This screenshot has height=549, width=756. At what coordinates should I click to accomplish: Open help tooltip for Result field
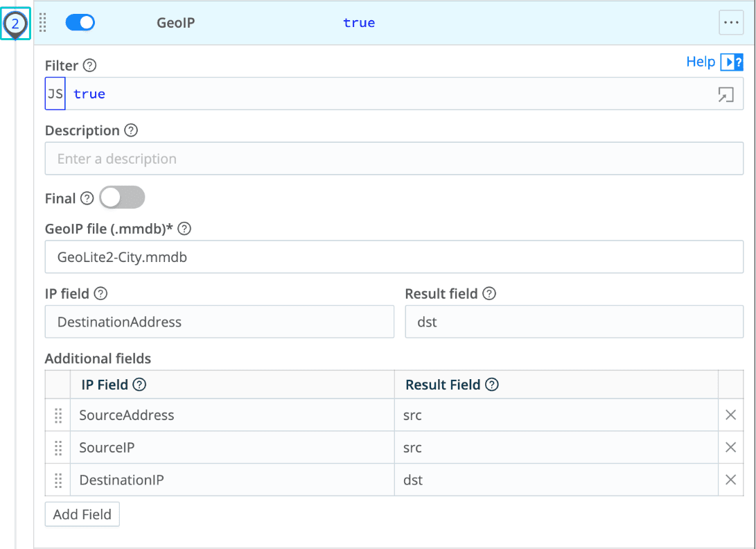[x=489, y=293]
